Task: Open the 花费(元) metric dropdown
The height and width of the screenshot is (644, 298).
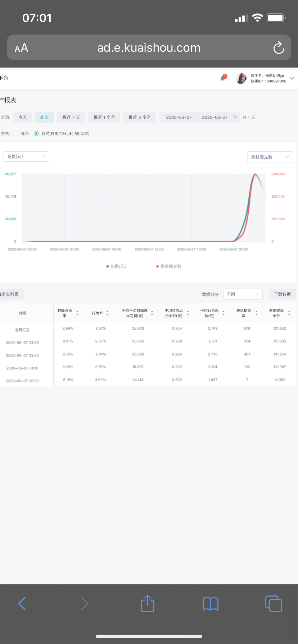Action: (x=26, y=157)
